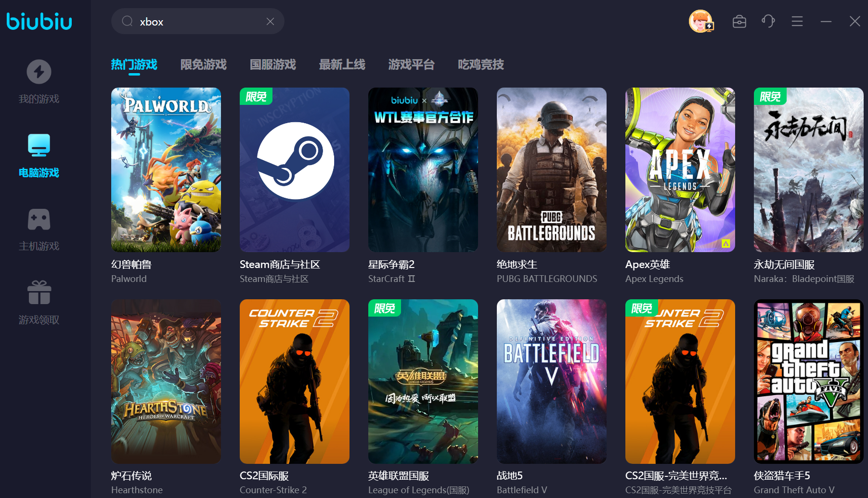Open the Palworld game cover
Screen dimensions: 868x498
pos(166,170)
